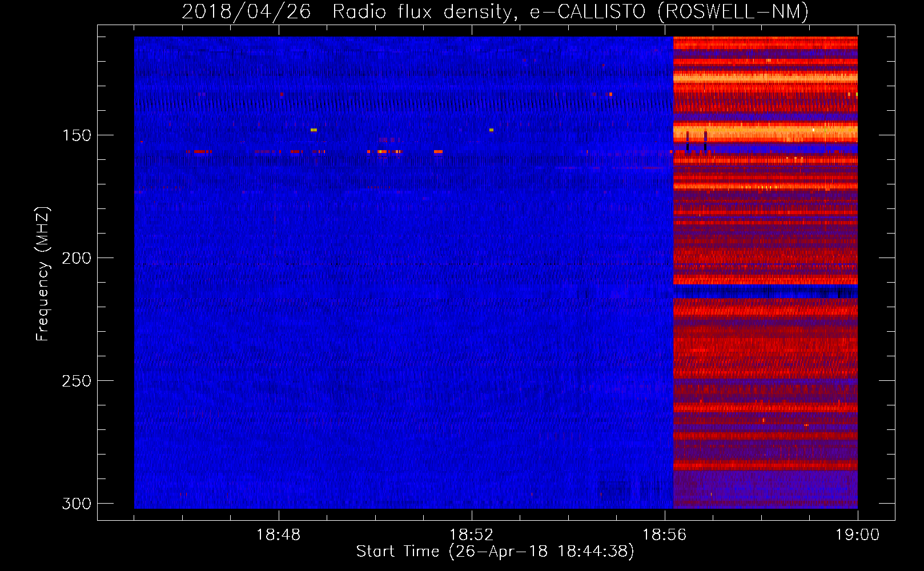Click the 18:56 time tick label
Screen dimensions: 924x571
(665, 534)
